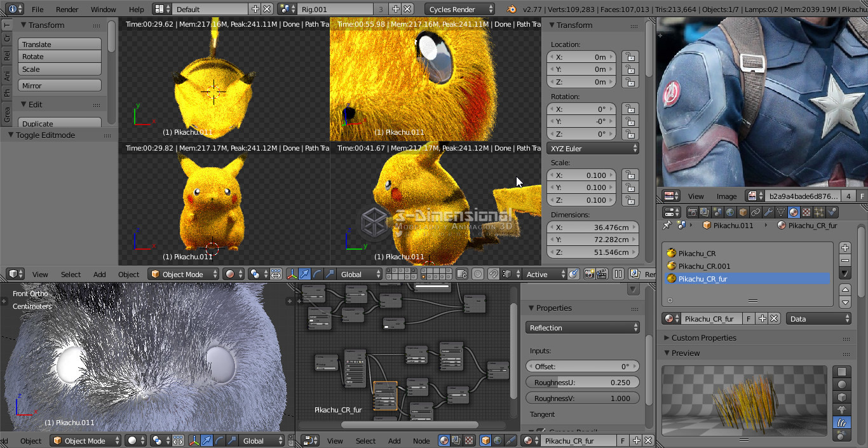Remove material slot with minus button

click(x=845, y=261)
